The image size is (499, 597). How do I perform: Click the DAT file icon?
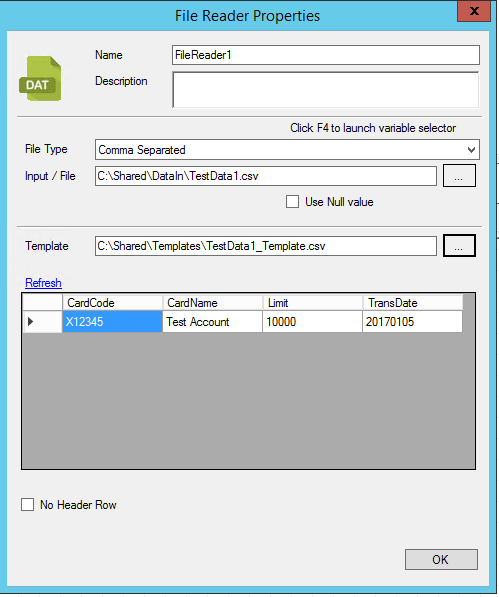40,78
